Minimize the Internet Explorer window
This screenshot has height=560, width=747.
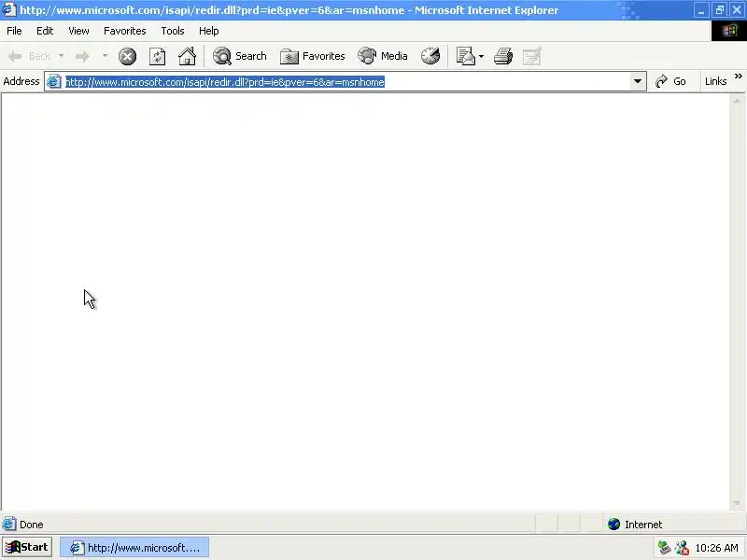pos(701,10)
